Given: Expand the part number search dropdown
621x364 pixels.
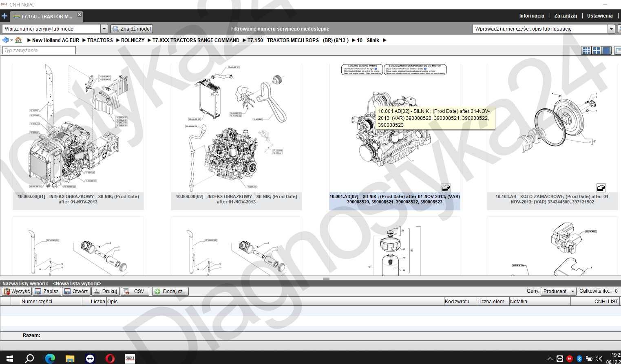Looking at the screenshot, I should point(611,29).
